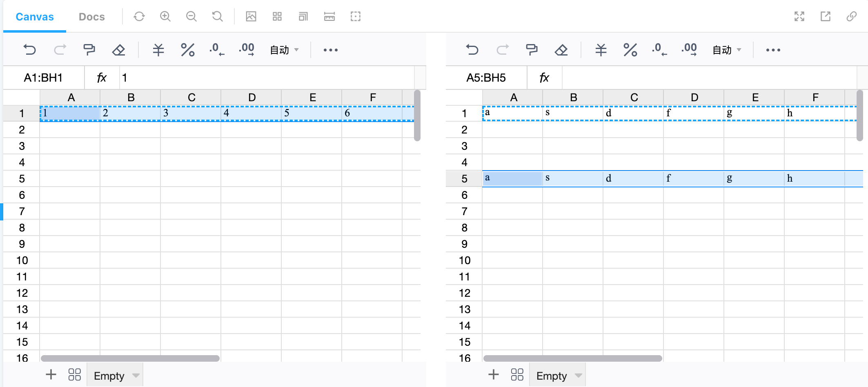This screenshot has width=868, height=387.
Task: Click the undo icon in the left toolbar
Action: click(29, 49)
